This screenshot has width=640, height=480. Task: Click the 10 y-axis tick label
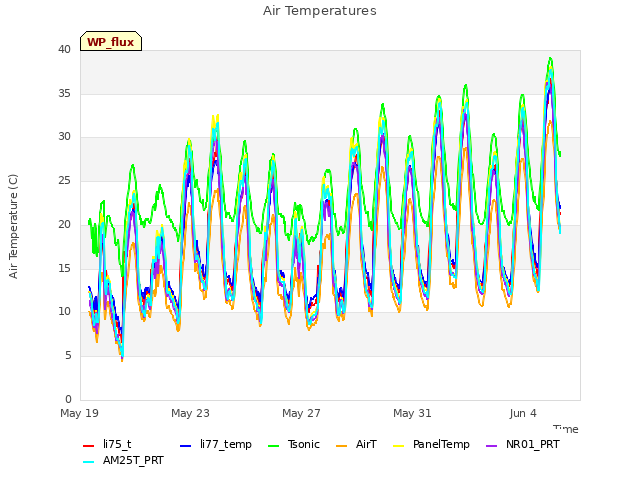click(x=64, y=311)
